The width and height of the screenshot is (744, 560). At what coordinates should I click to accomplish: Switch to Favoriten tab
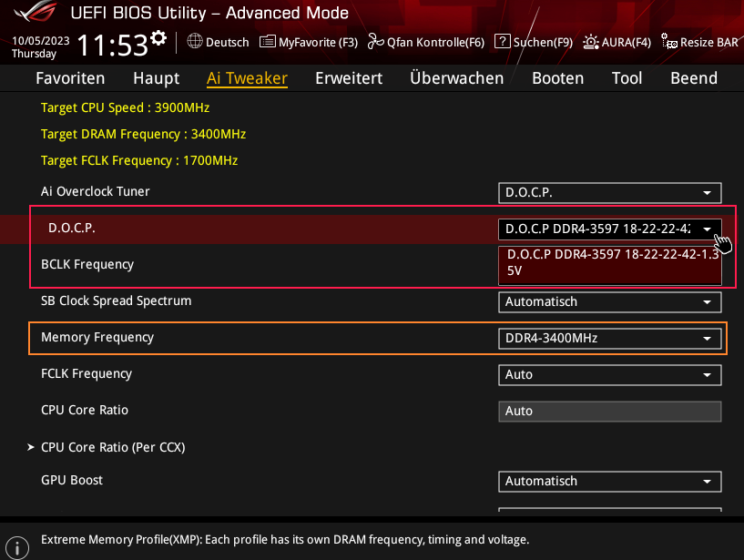pos(70,77)
